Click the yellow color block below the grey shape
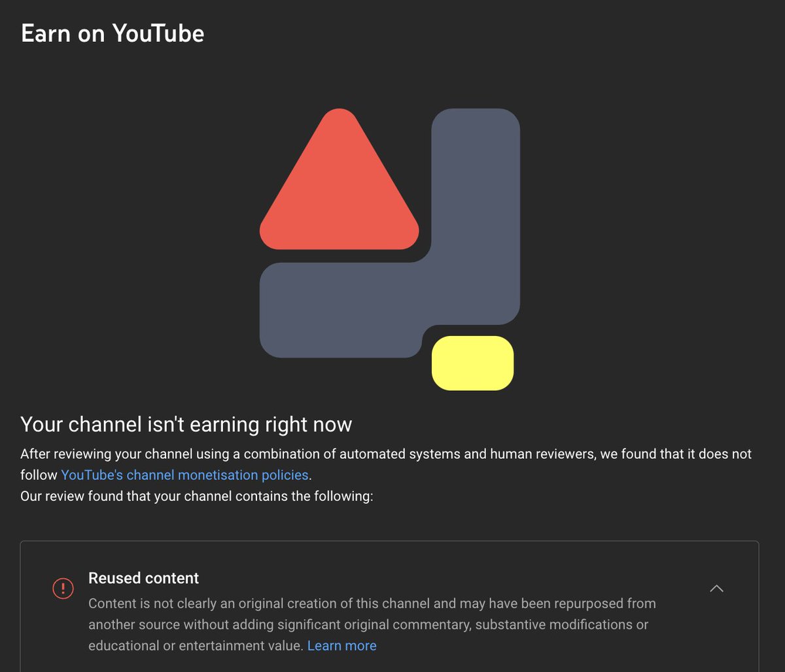Screen dimensions: 785x672 pos(472,363)
